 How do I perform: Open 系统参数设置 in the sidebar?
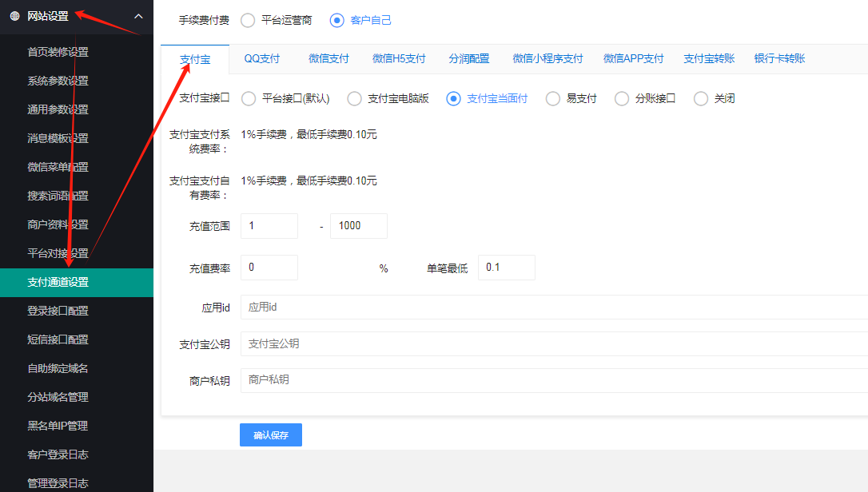coord(58,81)
